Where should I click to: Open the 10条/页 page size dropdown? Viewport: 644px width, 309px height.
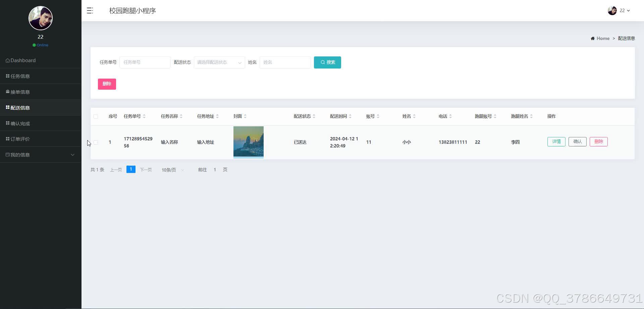click(x=173, y=170)
